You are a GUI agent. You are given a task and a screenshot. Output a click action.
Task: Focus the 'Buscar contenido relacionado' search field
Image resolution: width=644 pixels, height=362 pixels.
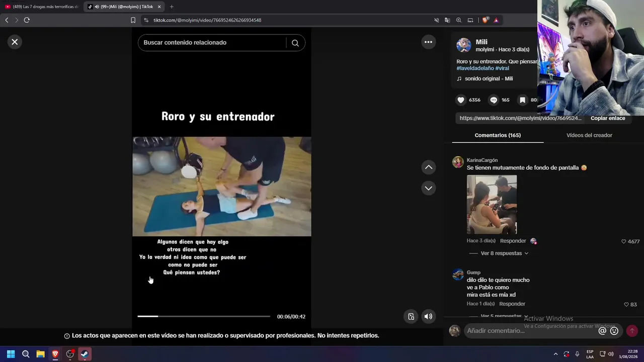coord(212,43)
